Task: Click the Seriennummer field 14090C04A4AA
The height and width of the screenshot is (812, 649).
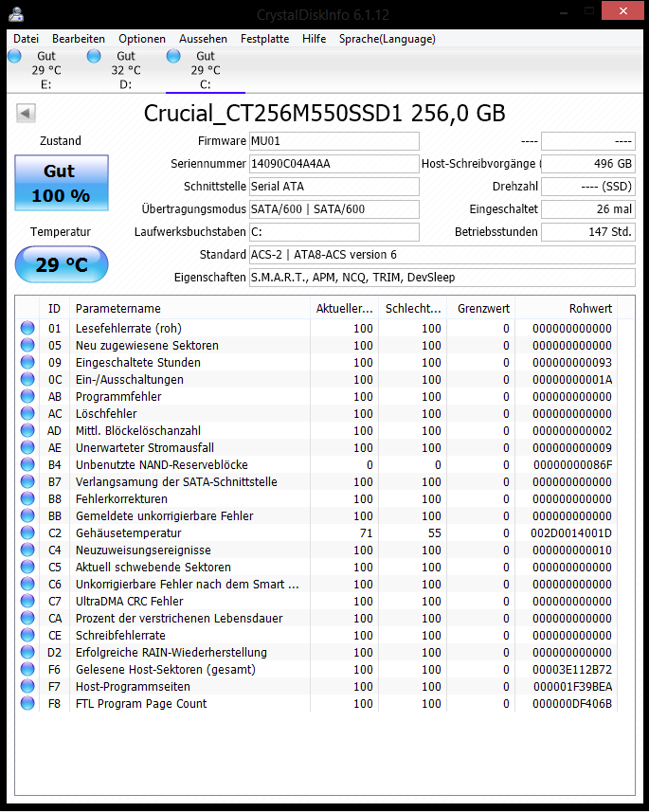Action: (334, 164)
